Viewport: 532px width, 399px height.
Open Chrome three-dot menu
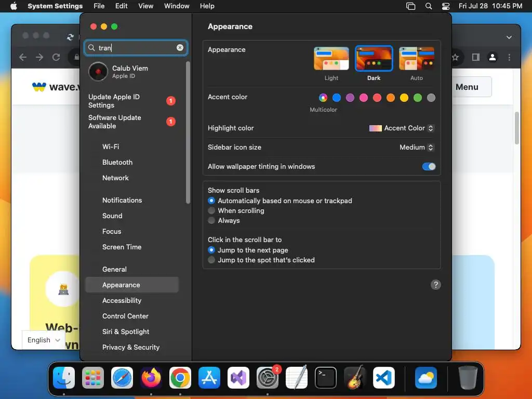click(x=509, y=57)
